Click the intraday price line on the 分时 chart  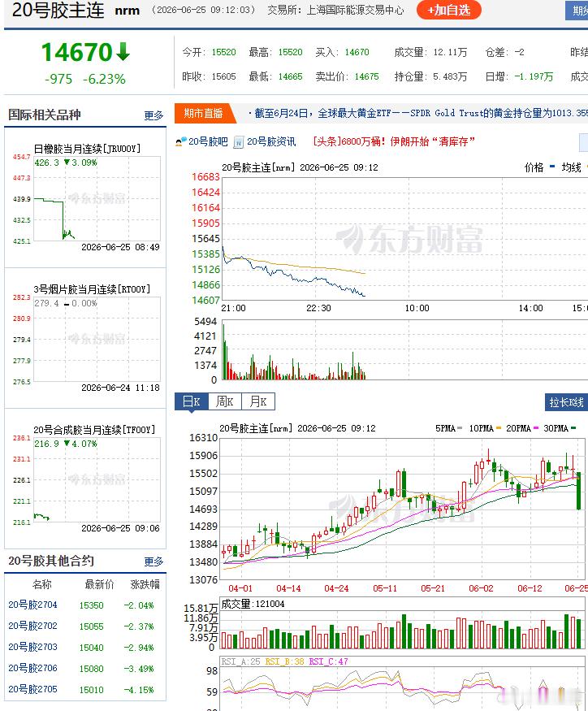pyautogui.click(x=293, y=276)
